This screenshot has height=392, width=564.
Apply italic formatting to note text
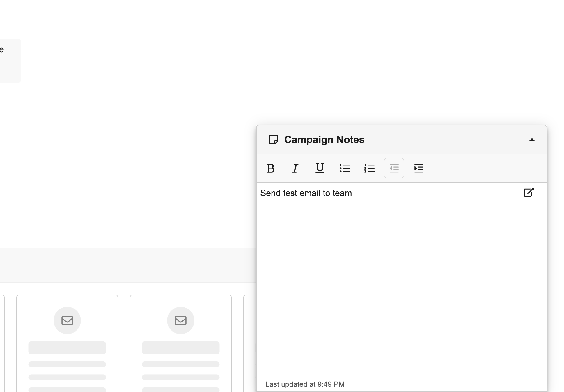[x=295, y=168]
